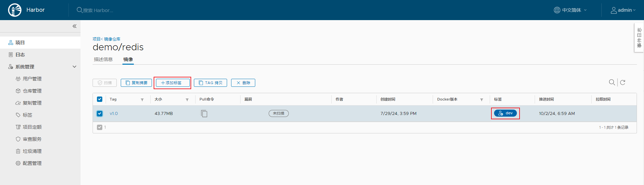Viewport: 644px width, 185px height.
Task: Open 垃圾清理 in the sidebar
Action: click(x=32, y=151)
